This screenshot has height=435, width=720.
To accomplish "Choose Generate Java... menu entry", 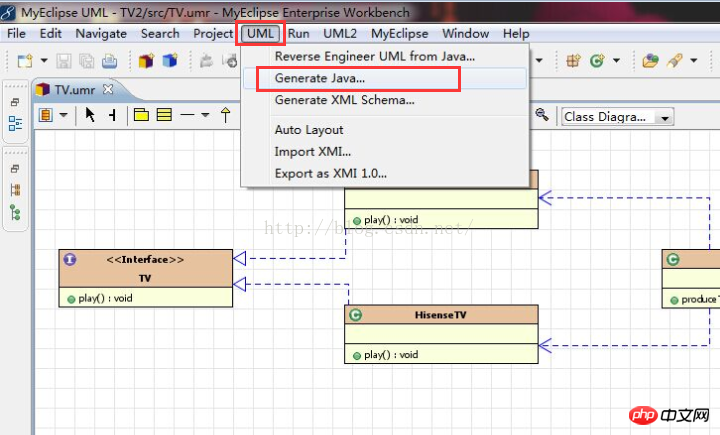I will pyautogui.click(x=385, y=78).
